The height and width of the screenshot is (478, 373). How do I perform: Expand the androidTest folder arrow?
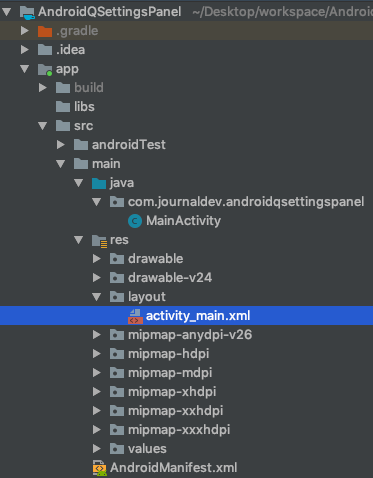point(61,145)
